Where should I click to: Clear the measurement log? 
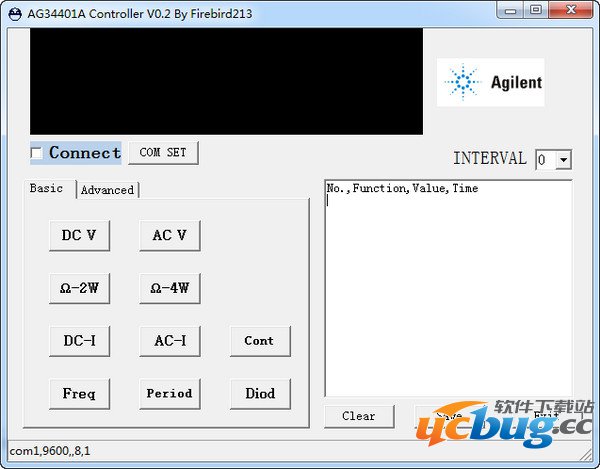(359, 416)
